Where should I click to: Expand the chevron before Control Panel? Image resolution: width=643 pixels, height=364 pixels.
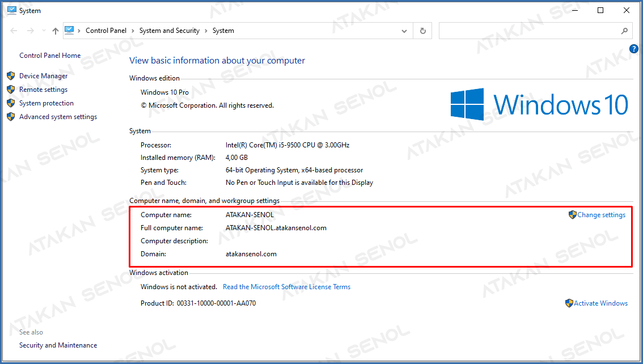tap(79, 31)
